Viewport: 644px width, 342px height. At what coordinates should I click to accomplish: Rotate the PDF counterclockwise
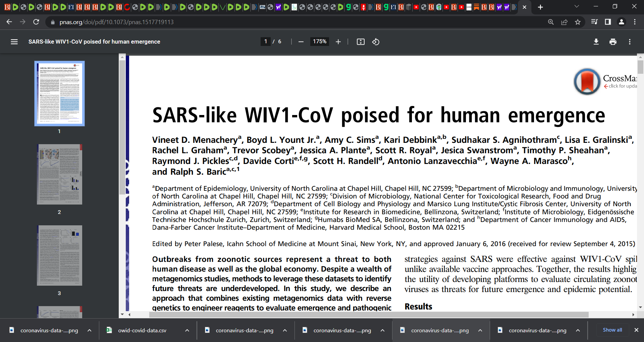tap(376, 42)
